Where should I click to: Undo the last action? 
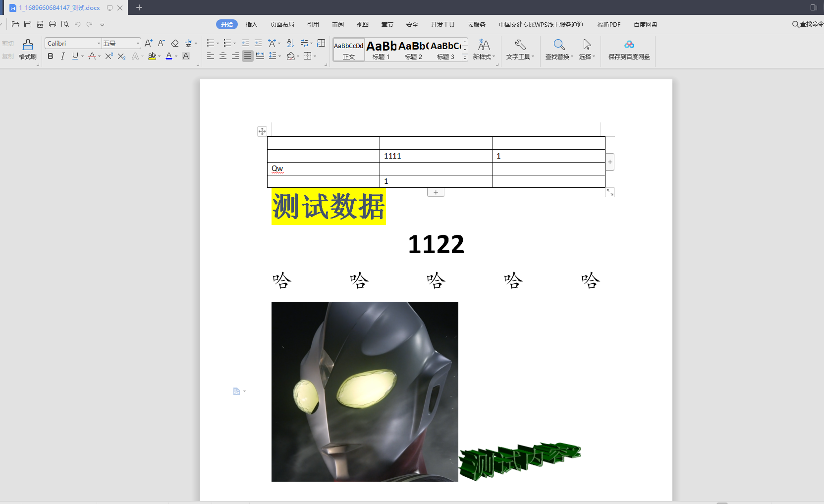tap(77, 24)
